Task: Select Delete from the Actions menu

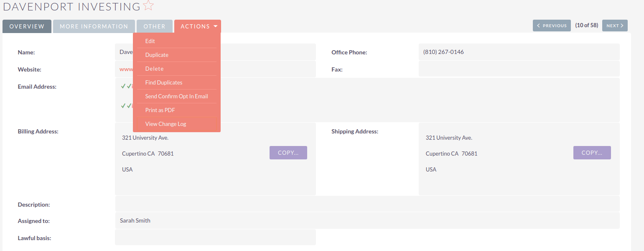Action: tap(154, 69)
